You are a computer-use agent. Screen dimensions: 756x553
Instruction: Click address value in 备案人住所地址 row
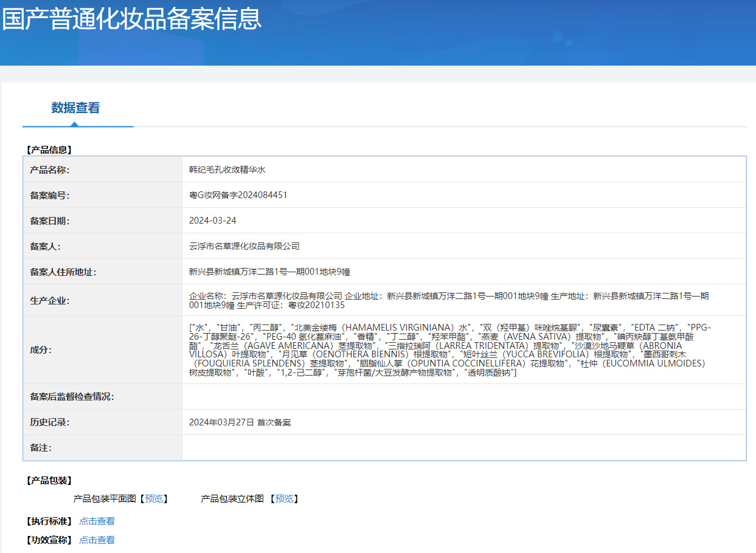click(x=269, y=272)
